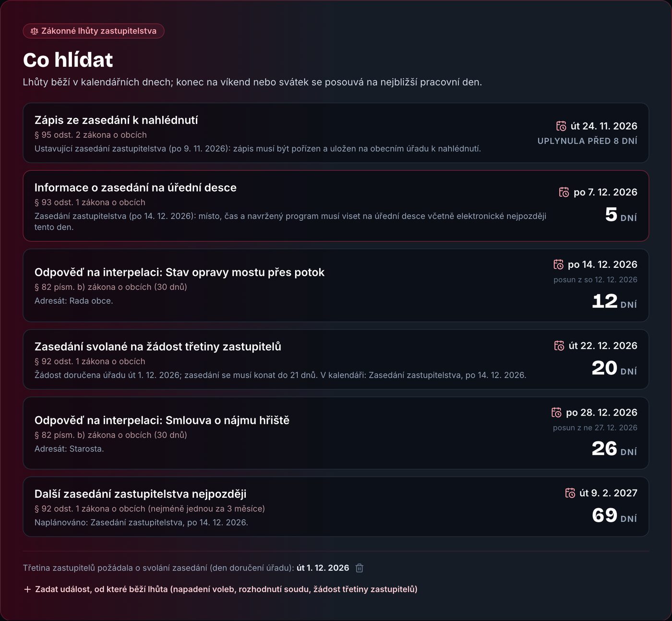Click the plus icon to add an event
Viewport: 672px width, 621px height.
27,589
